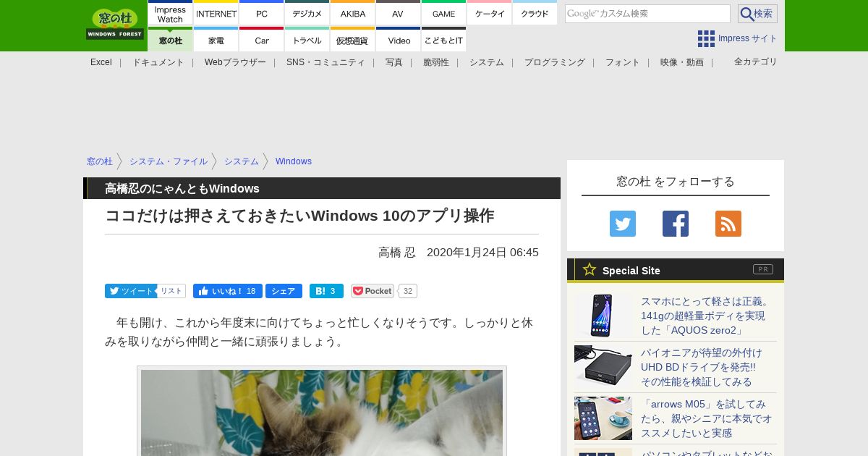Open the Impress サイト link
Viewport: 868px width, 456px height.
(748, 38)
